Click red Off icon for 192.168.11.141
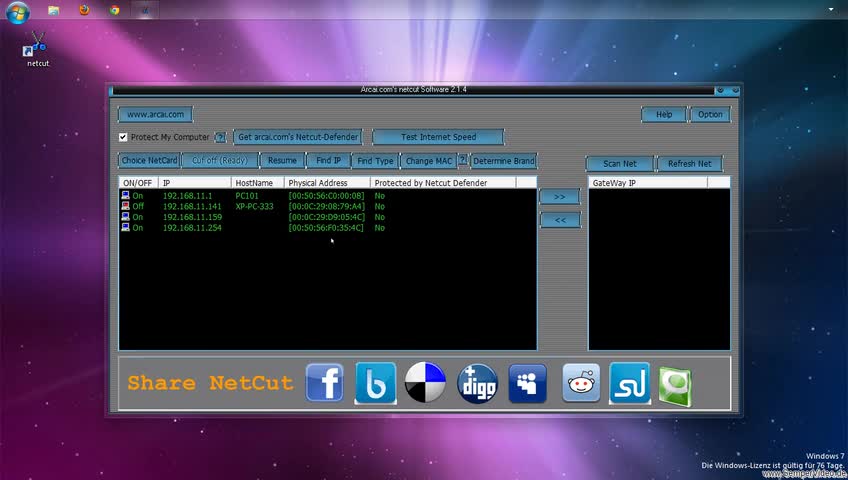Image resolution: width=848 pixels, height=480 pixels. [125, 206]
